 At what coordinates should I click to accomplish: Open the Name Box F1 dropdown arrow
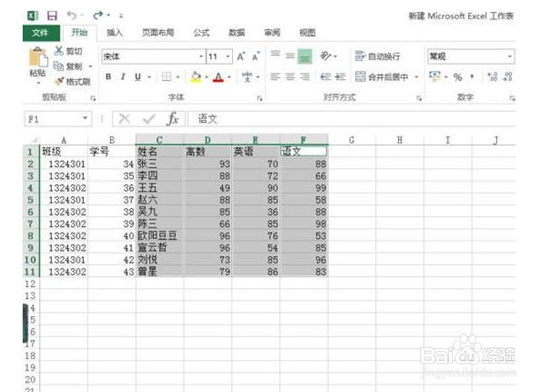[85, 119]
